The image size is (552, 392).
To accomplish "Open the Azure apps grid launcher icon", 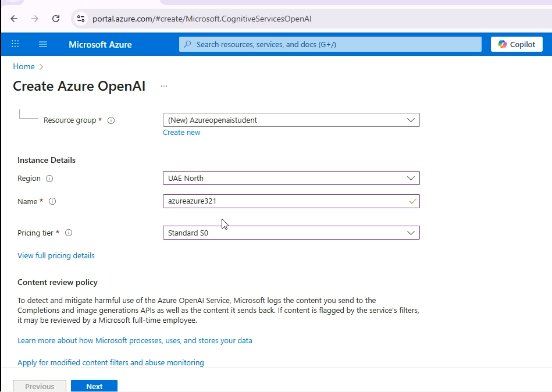I will pyautogui.click(x=15, y=44).
